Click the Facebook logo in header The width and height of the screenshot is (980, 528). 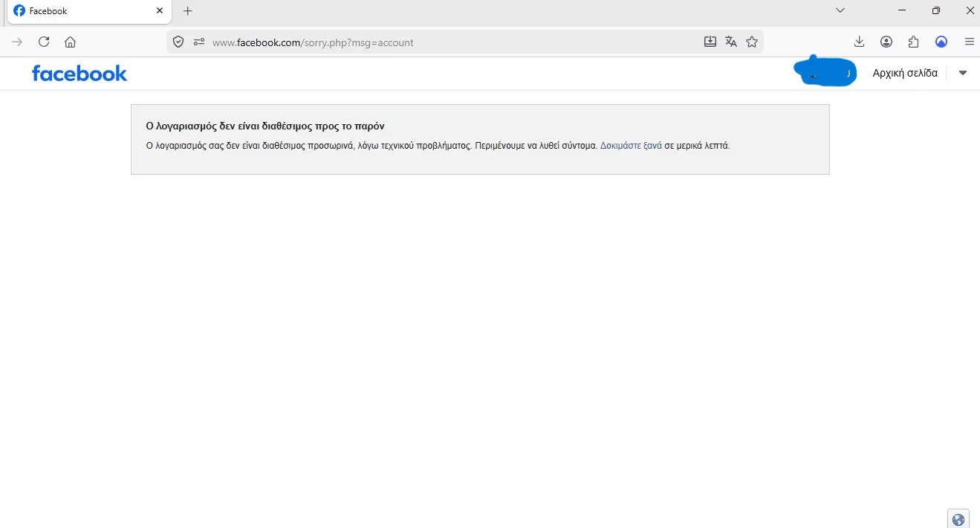[x=79, y=73]
